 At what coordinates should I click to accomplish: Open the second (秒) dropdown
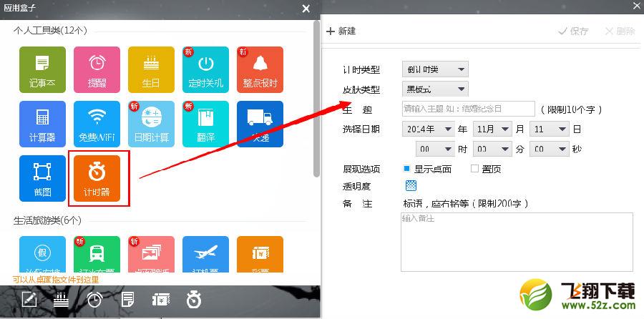click(x=549, y=149)
